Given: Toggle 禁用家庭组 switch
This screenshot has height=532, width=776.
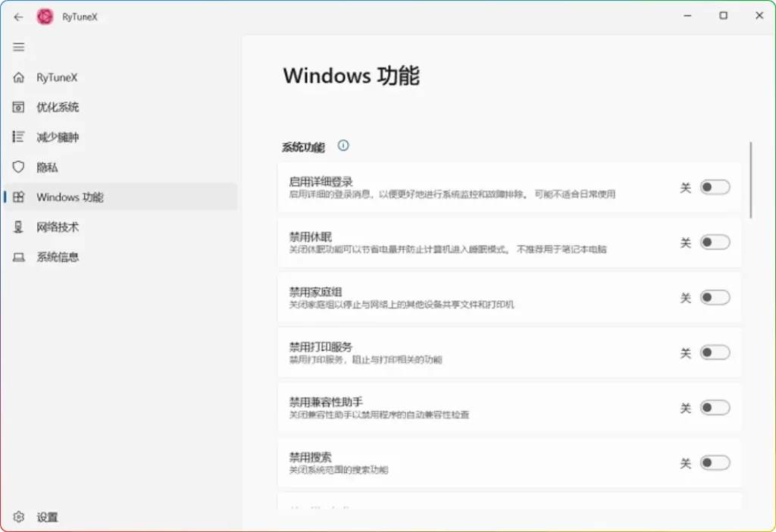Looking at the screenshot, I should (715, 297).
